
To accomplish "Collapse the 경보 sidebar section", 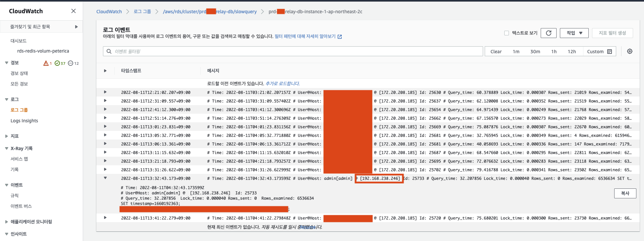I will 7,63.
